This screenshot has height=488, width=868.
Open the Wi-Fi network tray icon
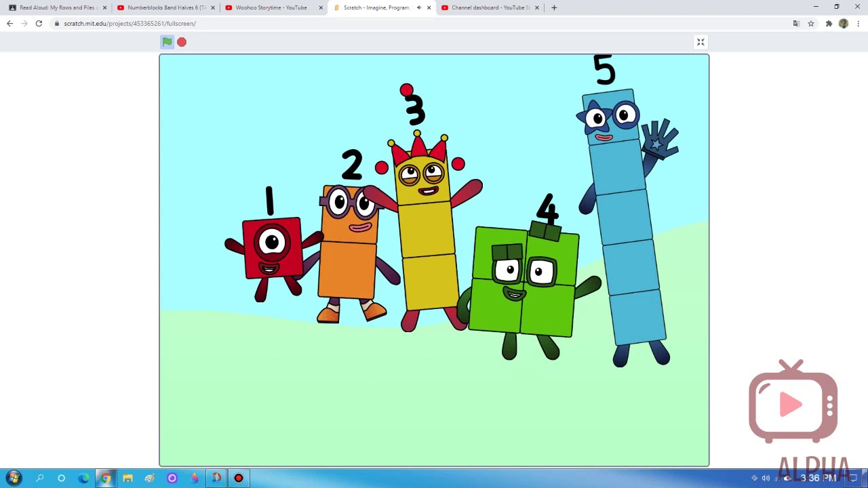777,478
